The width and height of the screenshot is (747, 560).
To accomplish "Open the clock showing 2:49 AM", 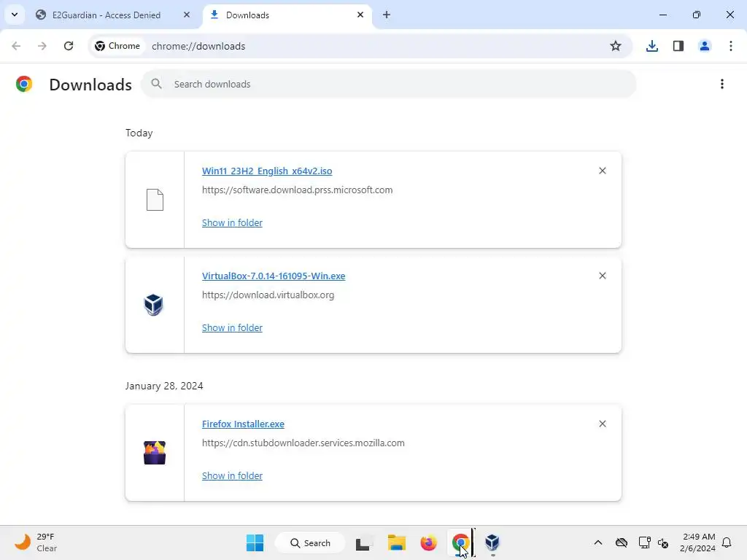I will [698, 542].
